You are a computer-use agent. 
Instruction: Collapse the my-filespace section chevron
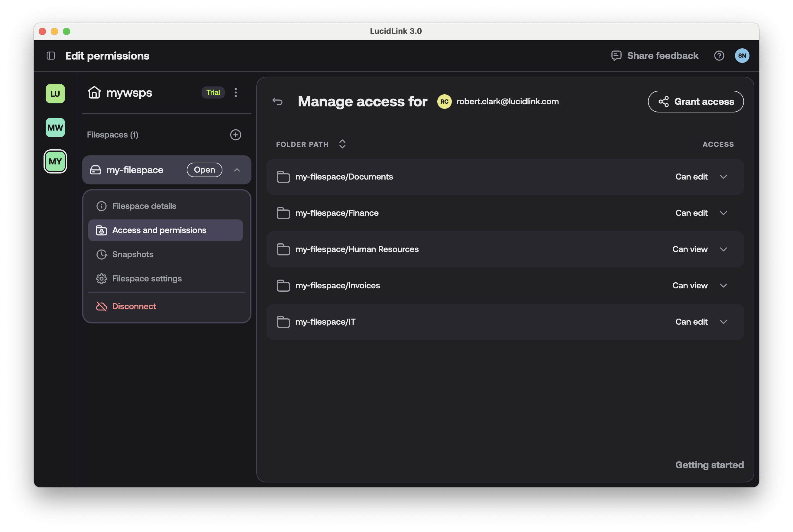pos(237,170)
